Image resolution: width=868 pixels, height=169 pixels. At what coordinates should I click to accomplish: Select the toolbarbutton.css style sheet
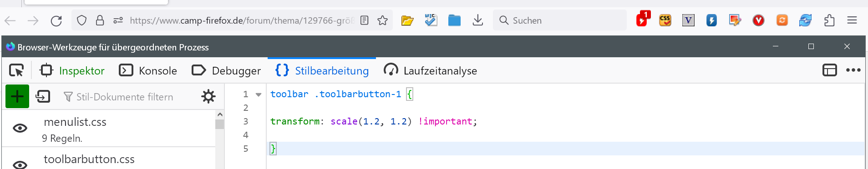click(x=89, y=159)
